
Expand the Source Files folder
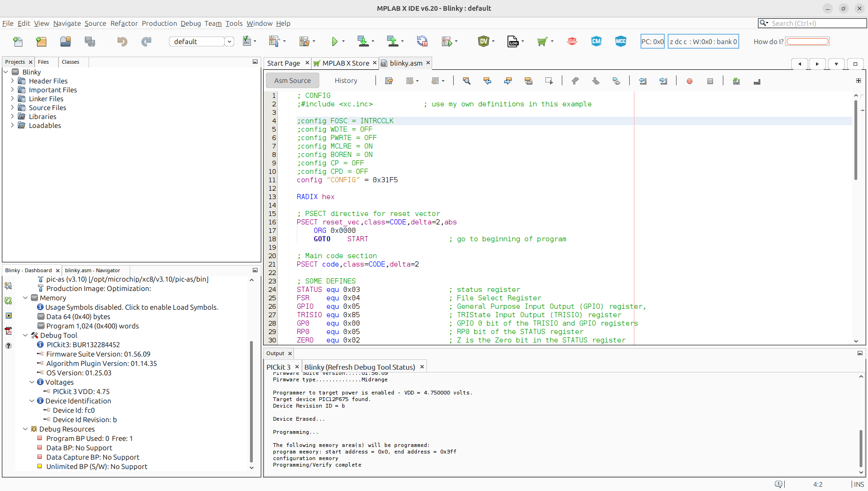(12, 108)
